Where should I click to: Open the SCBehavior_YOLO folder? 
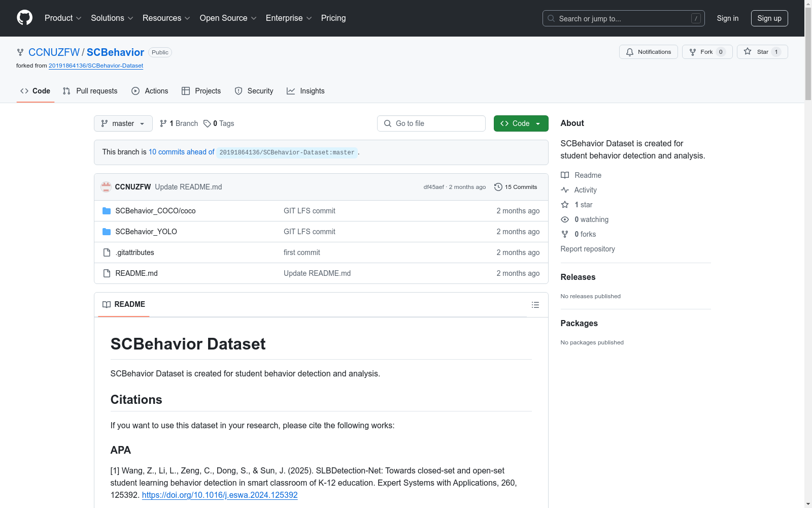[x=146, y=232]
